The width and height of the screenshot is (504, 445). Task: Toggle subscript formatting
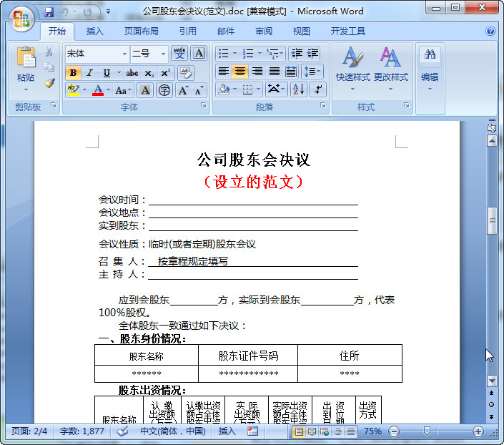click(149, 73)
